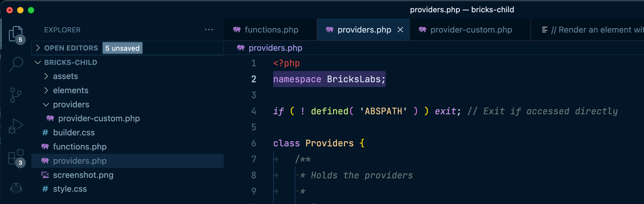Viewport: 644px width, 204px height.
Task: Click line number 4 in the gutter
Action: 254,111
